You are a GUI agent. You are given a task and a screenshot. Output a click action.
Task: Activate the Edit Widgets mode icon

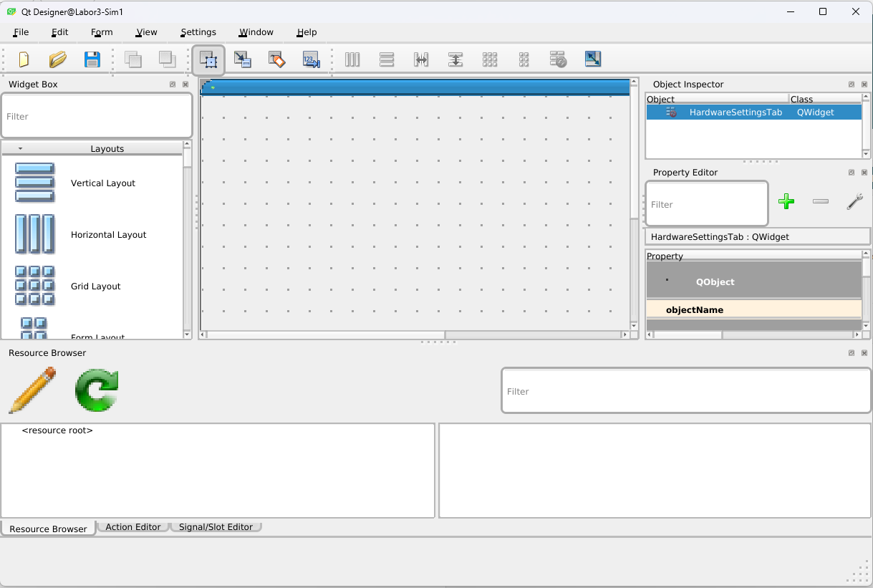click(x=208, y=60)
